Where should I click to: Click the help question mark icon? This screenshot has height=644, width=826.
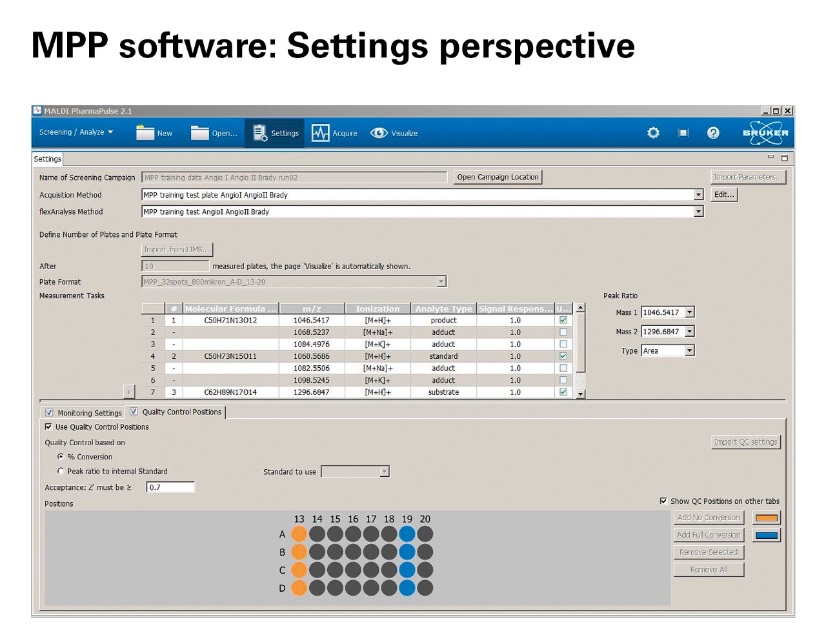point(713,133)
